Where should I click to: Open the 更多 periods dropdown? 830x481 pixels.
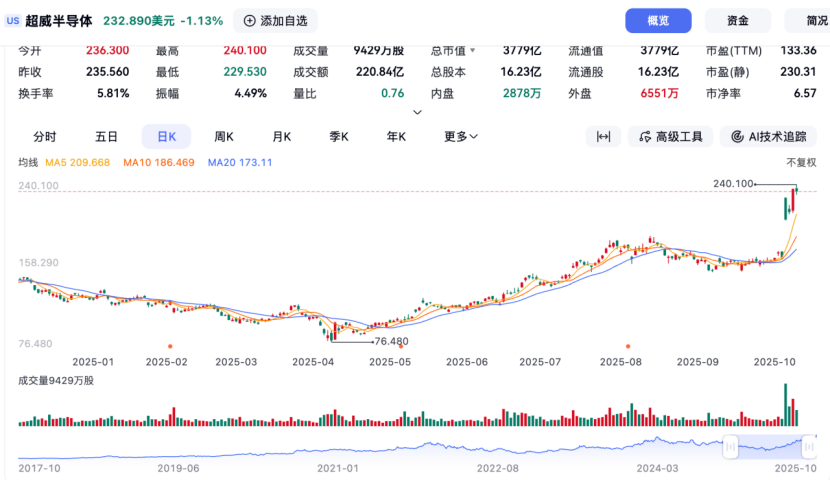coord(461,137)
